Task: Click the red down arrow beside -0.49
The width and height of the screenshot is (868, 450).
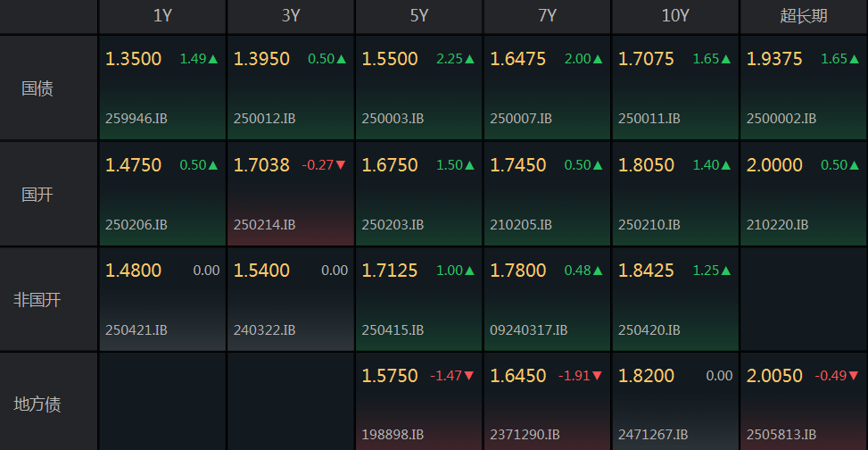Action: pyautogui.click(x=855, y=376)
